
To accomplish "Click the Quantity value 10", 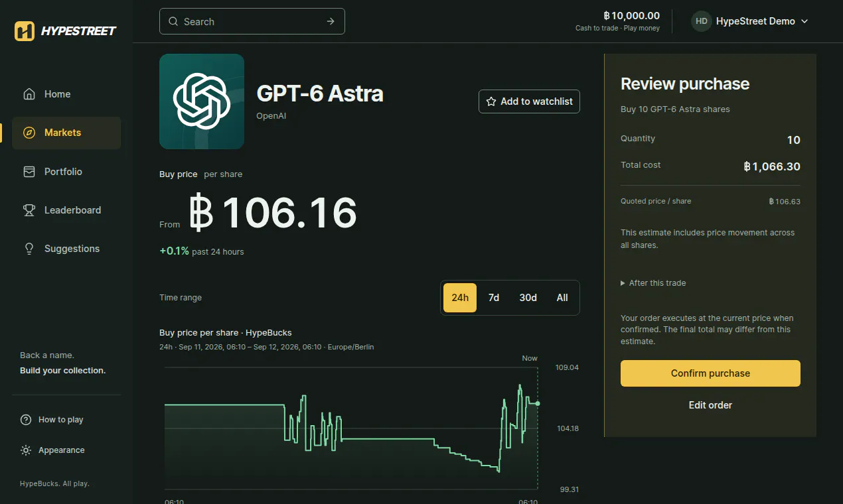I will 793,140.
